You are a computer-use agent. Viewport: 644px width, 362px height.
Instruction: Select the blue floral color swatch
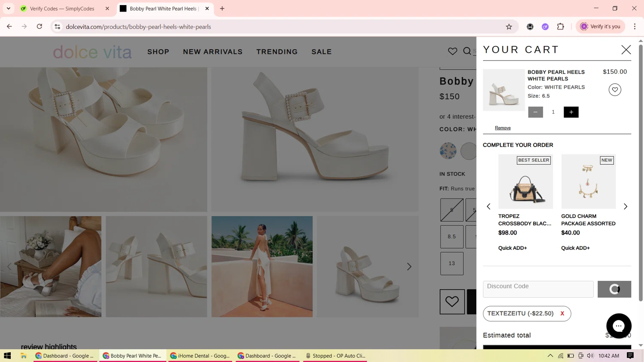(x=448, y=151)
